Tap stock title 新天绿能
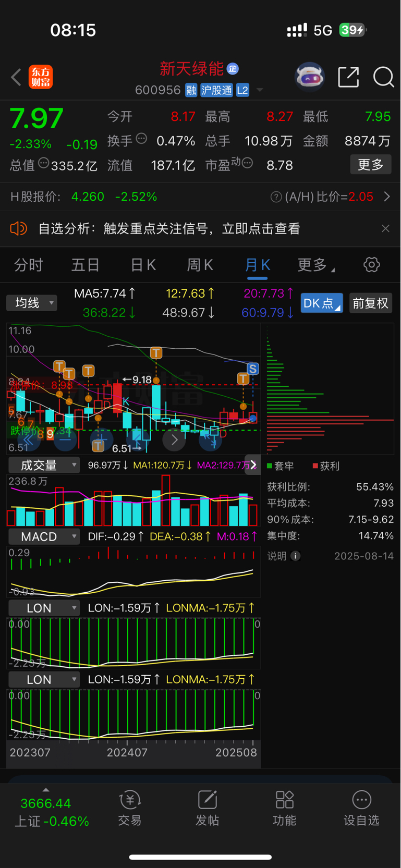 tap(191, 69)
